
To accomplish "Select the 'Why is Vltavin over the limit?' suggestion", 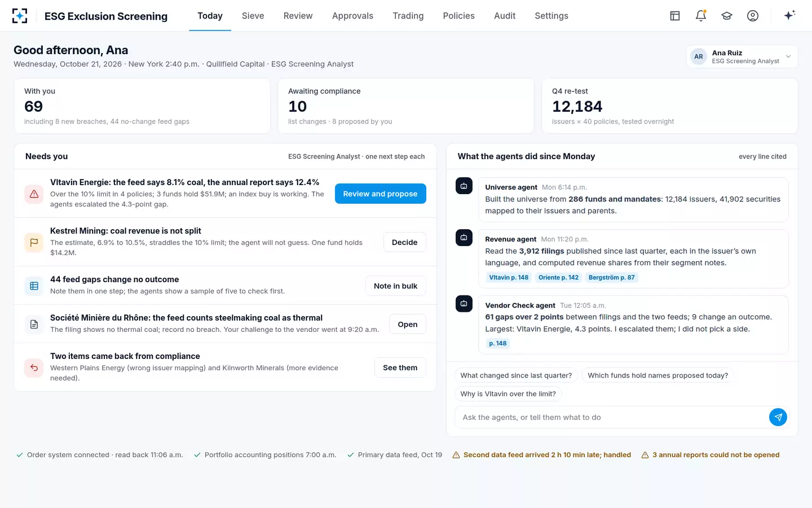I will tap(508, 394).
